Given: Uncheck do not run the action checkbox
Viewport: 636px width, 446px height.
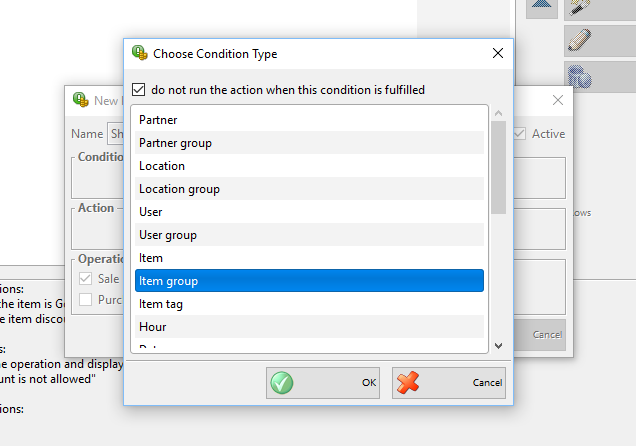Looking at the screenshot, I should click(138, 90).
